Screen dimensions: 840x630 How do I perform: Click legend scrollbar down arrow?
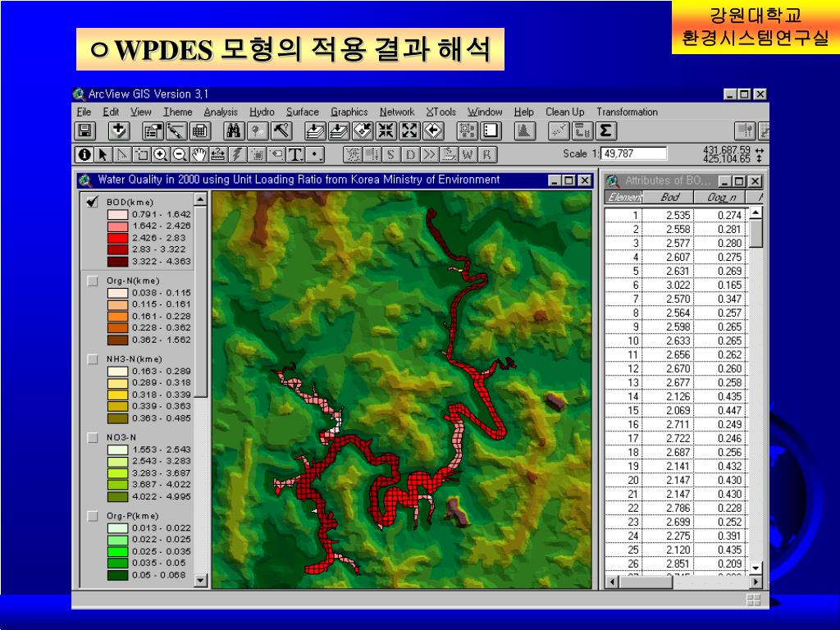(x=200, y=580)
